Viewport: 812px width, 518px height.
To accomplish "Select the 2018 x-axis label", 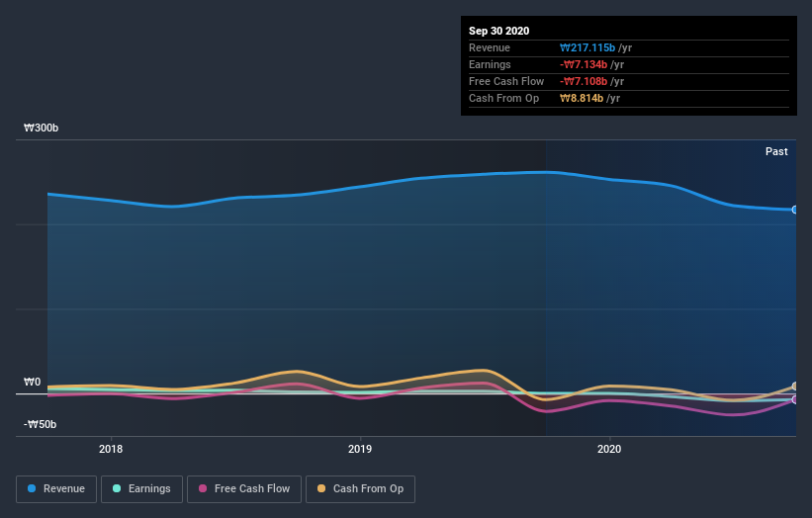I will tap(111, 449).
